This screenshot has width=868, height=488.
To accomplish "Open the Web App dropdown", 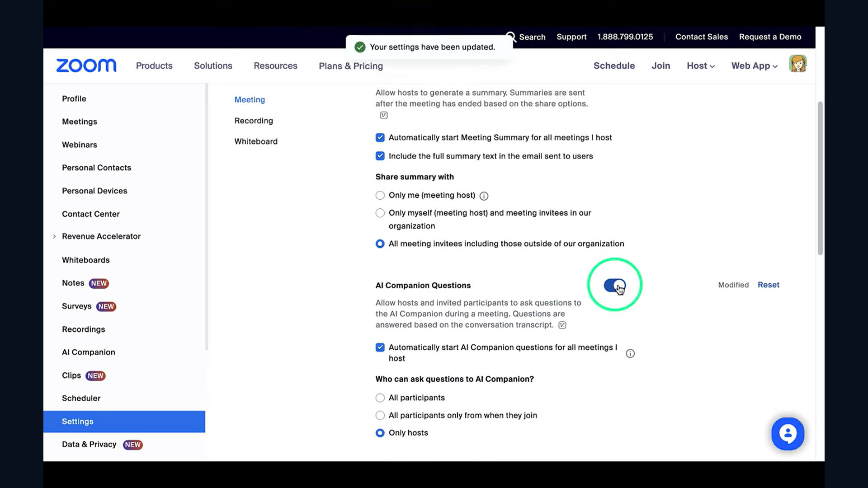I will (754, 66).
